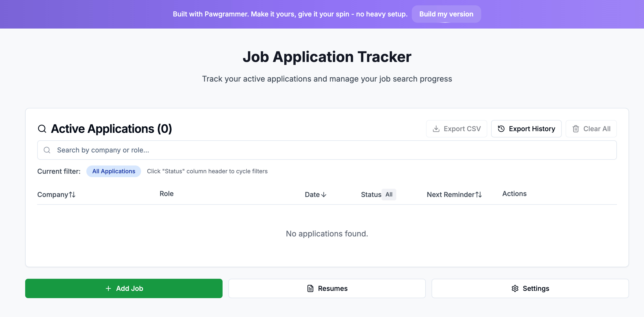Click the All Applications filter chip
Viewport: 644px width, 317px height.
(x=114, y=171)
